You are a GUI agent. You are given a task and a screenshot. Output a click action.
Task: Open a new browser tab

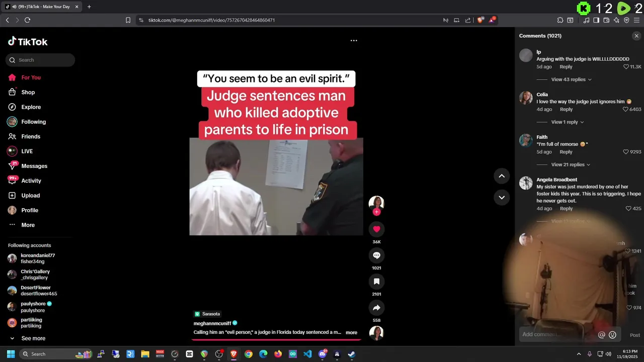click(x=89, y=7)
